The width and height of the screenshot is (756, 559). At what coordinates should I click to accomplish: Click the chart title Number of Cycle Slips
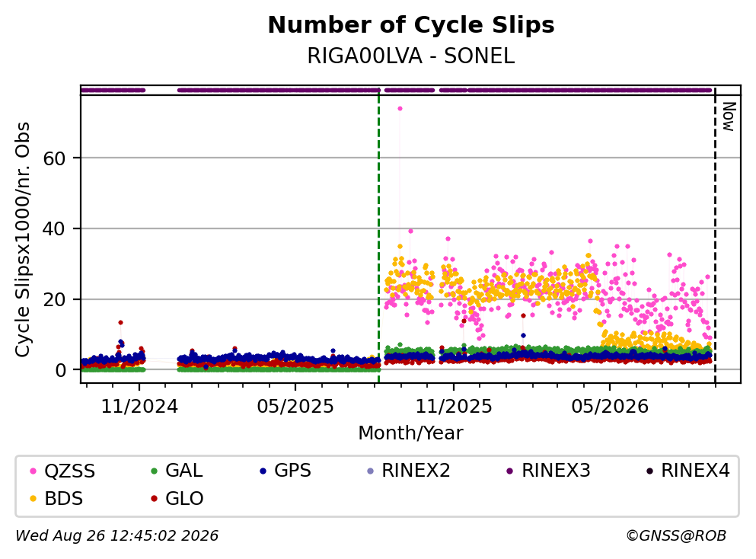click(411, 25)
